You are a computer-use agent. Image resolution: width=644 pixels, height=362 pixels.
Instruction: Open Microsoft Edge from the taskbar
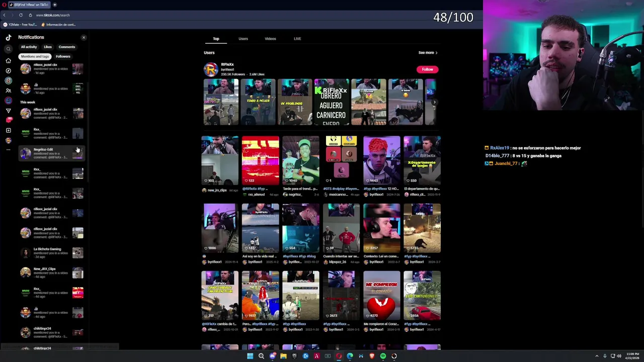[x=350, y=356]
